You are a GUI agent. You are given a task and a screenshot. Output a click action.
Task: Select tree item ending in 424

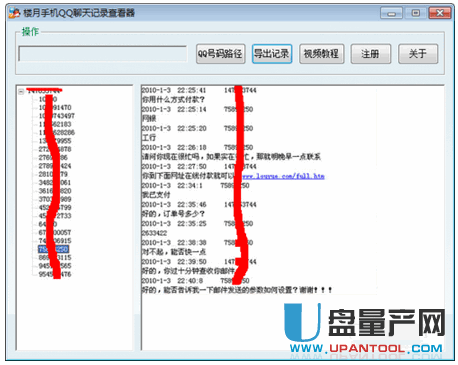click(x=55, y=166)
